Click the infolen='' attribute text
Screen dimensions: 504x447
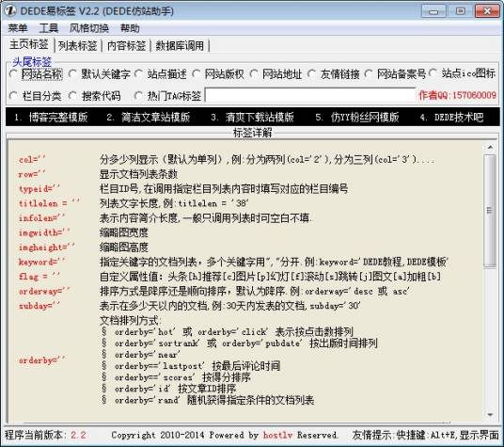(41, 217)
